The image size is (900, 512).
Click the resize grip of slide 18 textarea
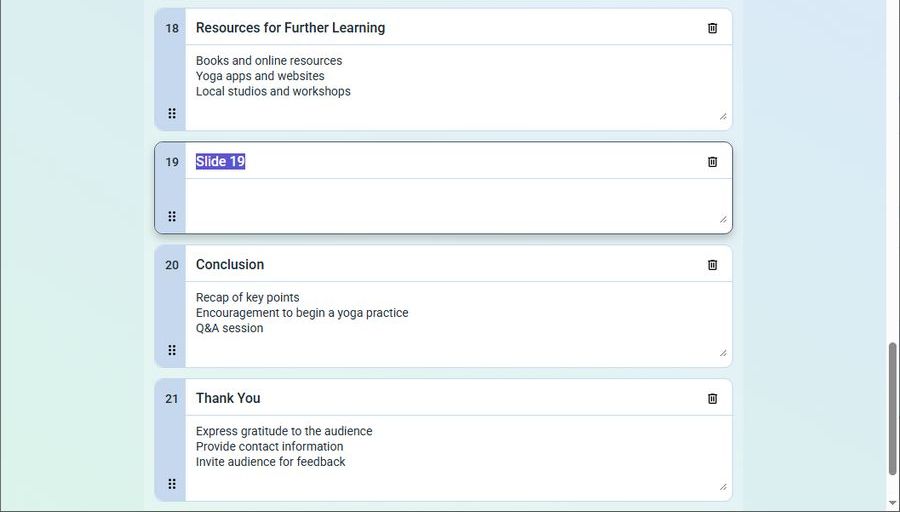(723, 117)
